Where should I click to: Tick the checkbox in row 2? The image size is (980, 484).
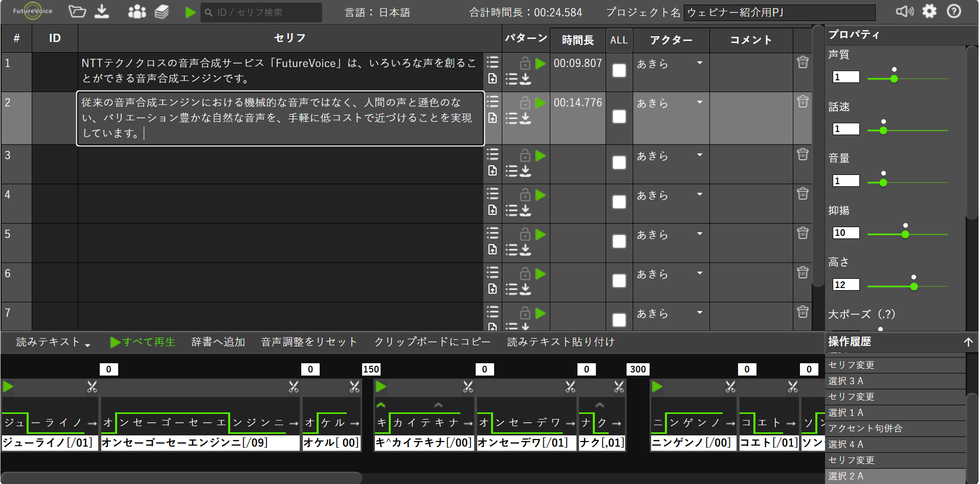[x=619, y=117]
